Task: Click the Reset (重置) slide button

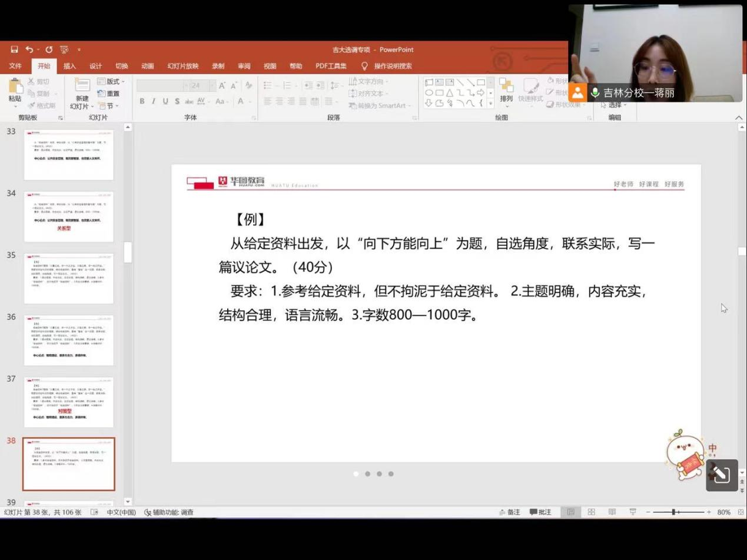Action: [x=109, y=94]
